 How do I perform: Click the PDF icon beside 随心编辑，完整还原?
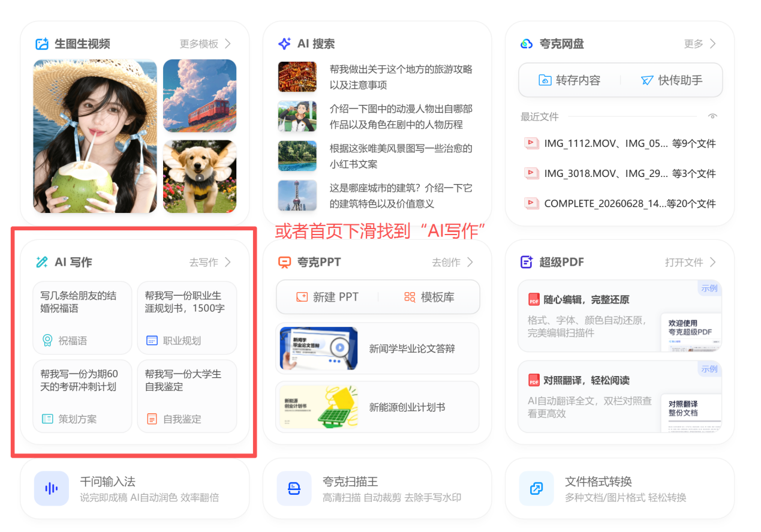[x=534, y=299]
